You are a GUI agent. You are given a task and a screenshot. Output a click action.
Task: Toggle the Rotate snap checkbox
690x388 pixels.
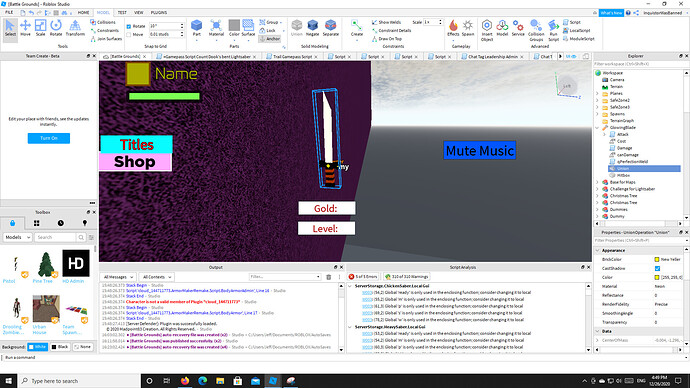point(129,26)
